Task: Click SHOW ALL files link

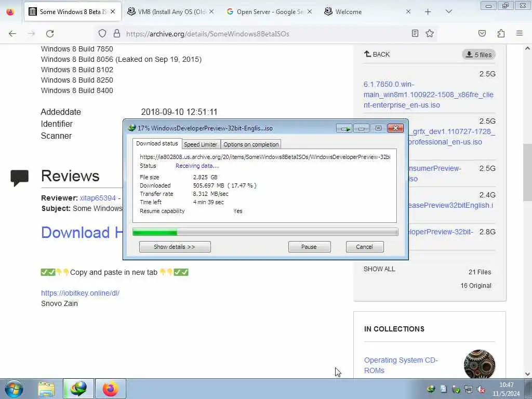Action: click(379, 269)
